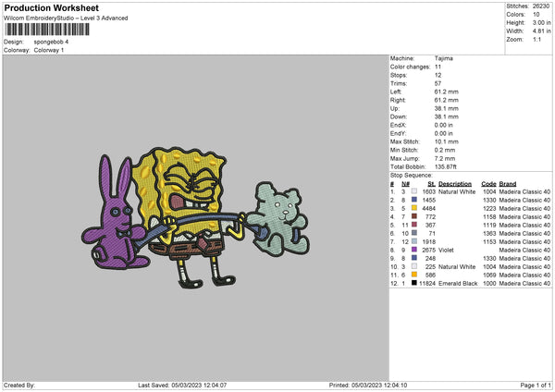Click the Trims value '57'
The width and height of the screenshot is (555, 392).
tap(438, 83)
